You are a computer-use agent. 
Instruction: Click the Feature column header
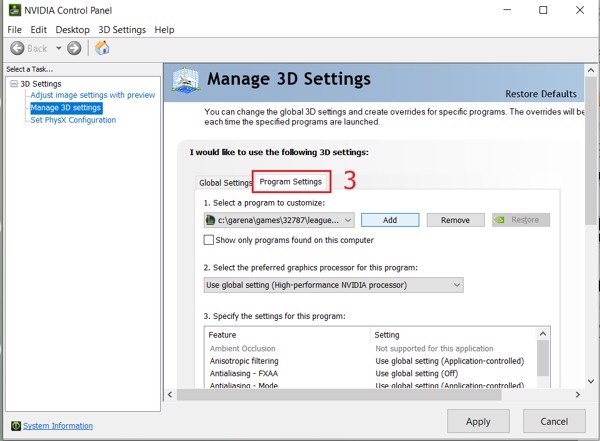222,335
